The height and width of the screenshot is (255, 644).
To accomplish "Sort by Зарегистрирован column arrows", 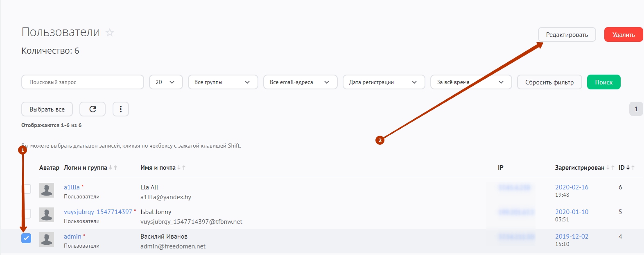I will [610, 168].
